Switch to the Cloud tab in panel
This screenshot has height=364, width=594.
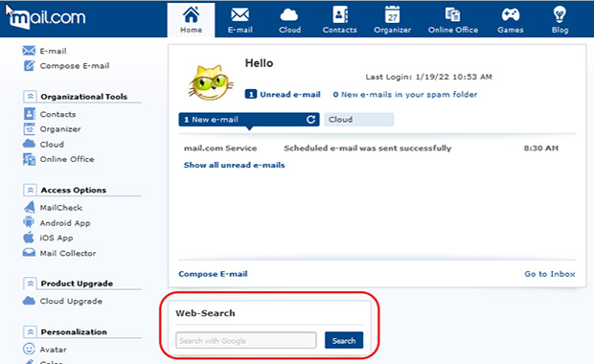358,120
